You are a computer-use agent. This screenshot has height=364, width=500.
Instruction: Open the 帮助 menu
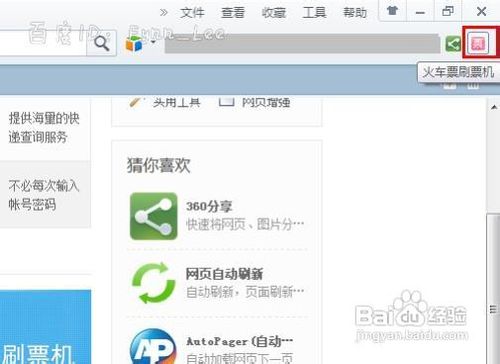pyautogui.click(x=355, y=13)
